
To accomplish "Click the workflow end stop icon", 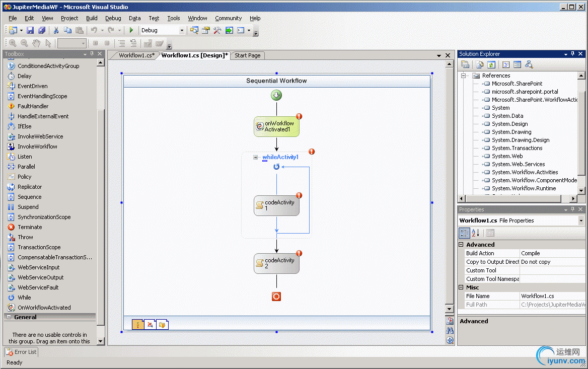I will click(276, 297).
